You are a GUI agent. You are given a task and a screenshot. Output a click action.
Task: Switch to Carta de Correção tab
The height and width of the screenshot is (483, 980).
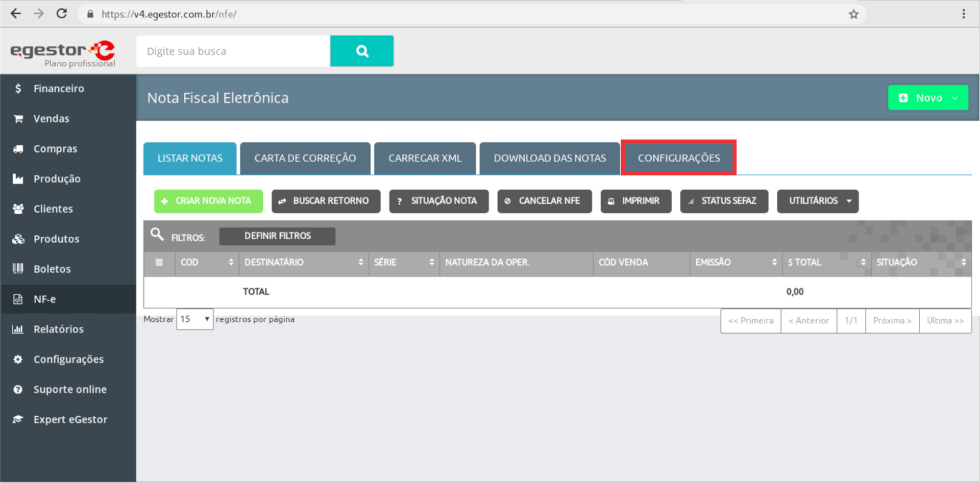[305, 159]
